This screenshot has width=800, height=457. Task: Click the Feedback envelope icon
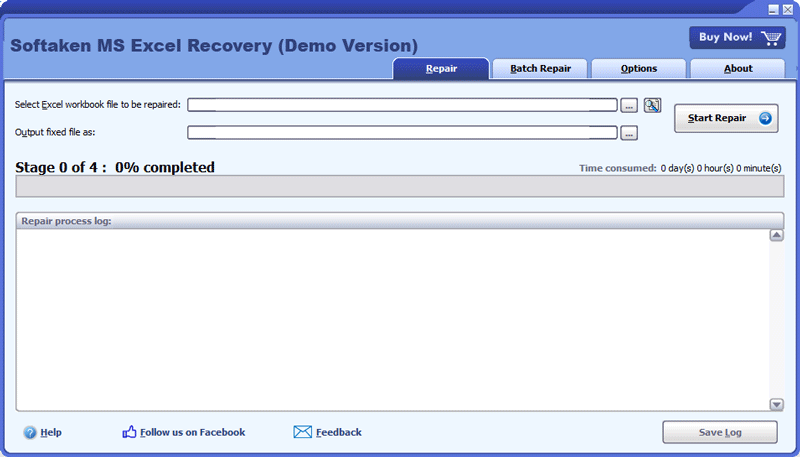[303, 432]
